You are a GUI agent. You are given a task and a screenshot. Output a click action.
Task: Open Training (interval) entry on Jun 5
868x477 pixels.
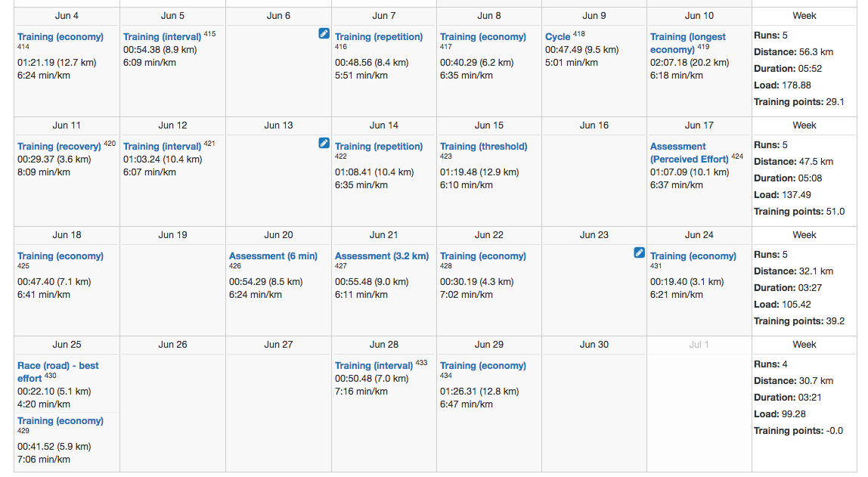[x=163, y=36]
